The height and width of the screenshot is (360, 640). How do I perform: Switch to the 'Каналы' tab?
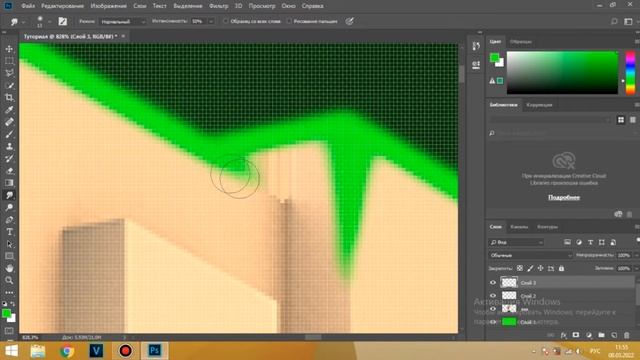519,227
